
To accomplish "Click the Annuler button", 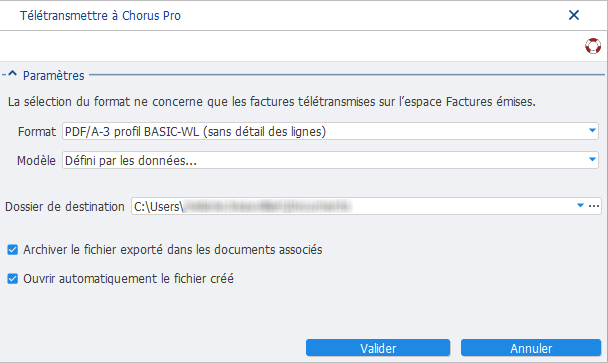I will [x=531, y=348].
